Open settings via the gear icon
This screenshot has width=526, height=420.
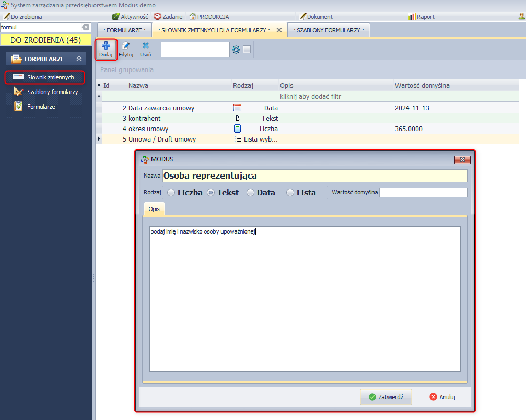[x=236, y=50]
